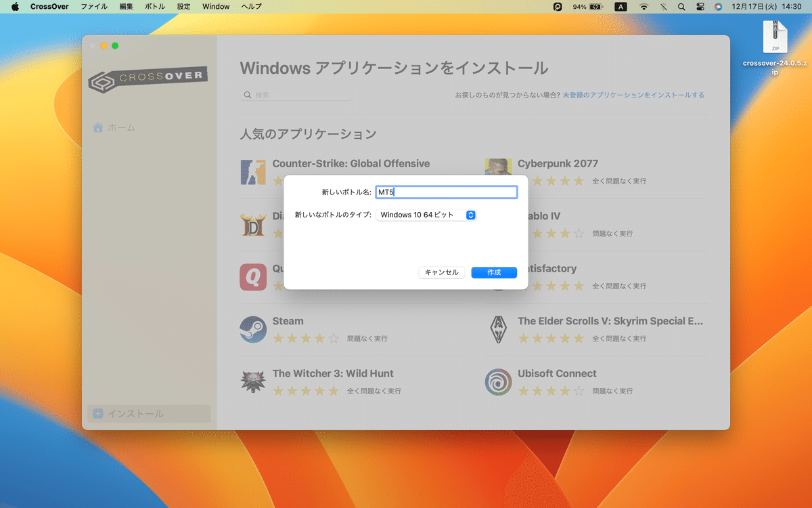Open the Apple menu
812x508 pixels.
[x=15, y=7]
